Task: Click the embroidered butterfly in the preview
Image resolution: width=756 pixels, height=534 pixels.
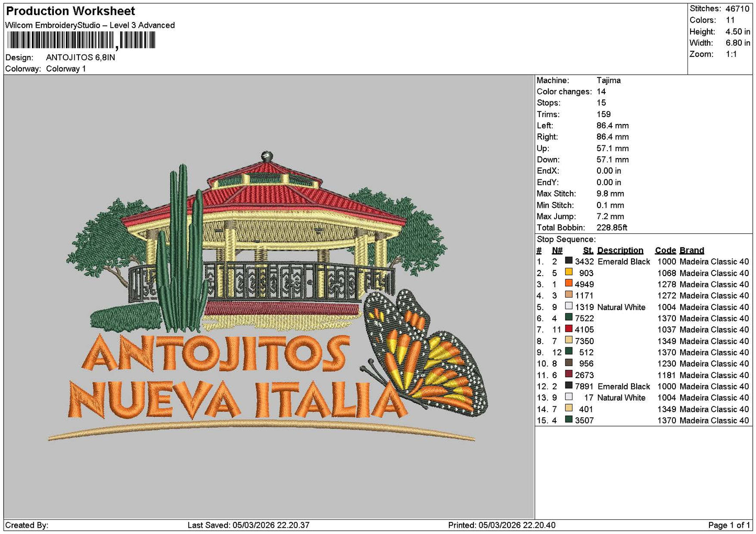Action: tap(424, 354)
